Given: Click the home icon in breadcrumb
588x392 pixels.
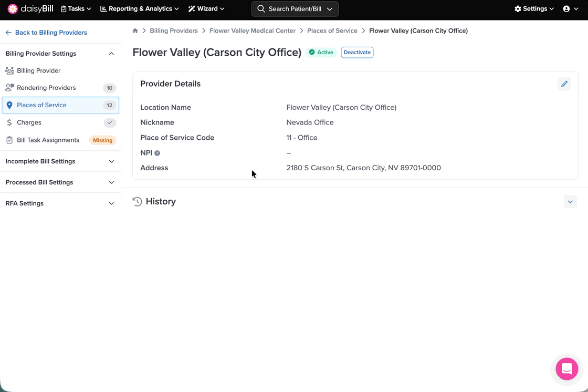Looking at the screenshot, I should tap(135, 31).
